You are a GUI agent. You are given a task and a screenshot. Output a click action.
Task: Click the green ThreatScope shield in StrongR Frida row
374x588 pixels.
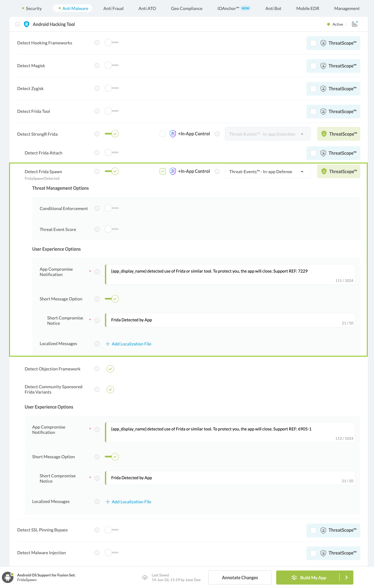pos(324,134)
